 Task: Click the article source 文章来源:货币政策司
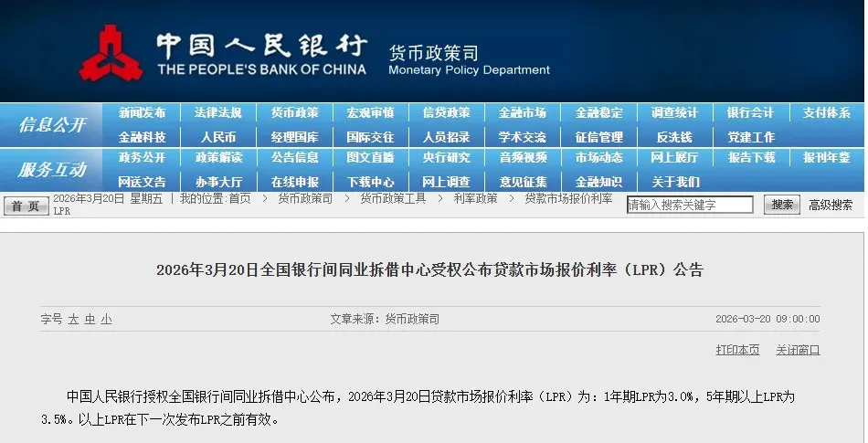pyautogui.click(x=385, y=319)
